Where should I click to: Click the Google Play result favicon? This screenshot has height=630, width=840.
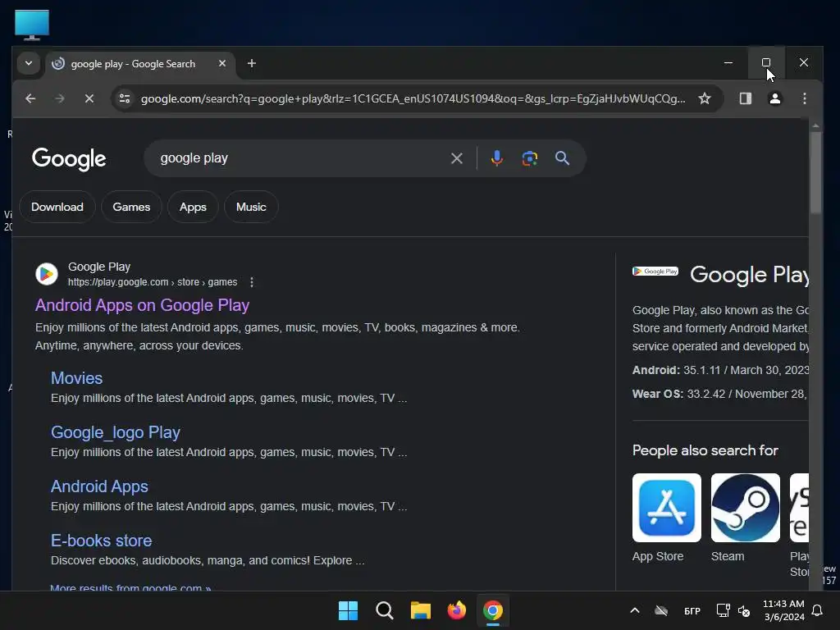[47, 274]
